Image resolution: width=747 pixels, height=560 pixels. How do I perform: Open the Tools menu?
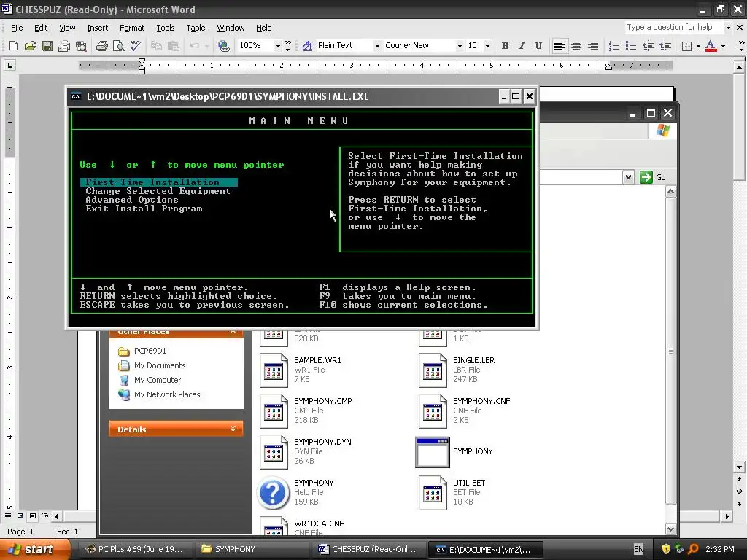(166, 28)
